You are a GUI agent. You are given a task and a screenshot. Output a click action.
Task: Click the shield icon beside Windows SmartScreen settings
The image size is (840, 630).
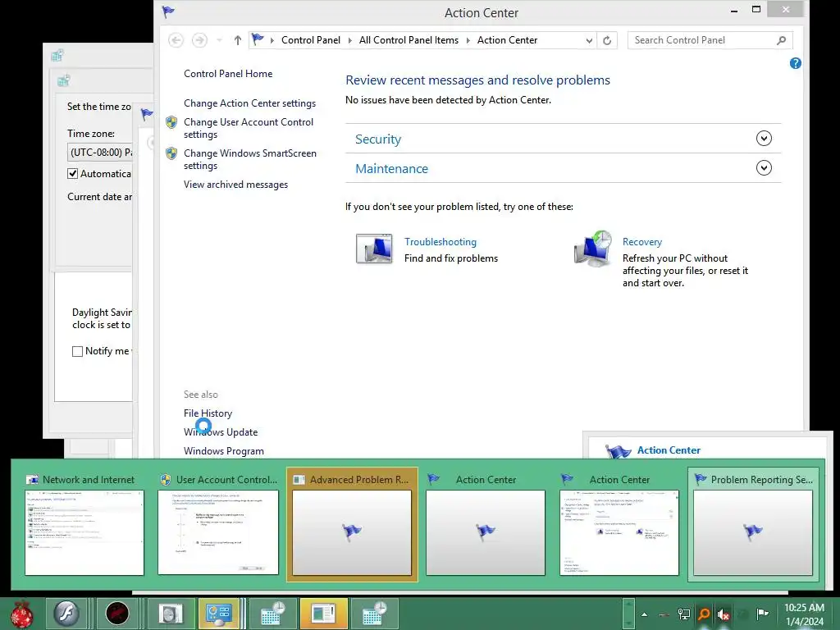(171, 153)
